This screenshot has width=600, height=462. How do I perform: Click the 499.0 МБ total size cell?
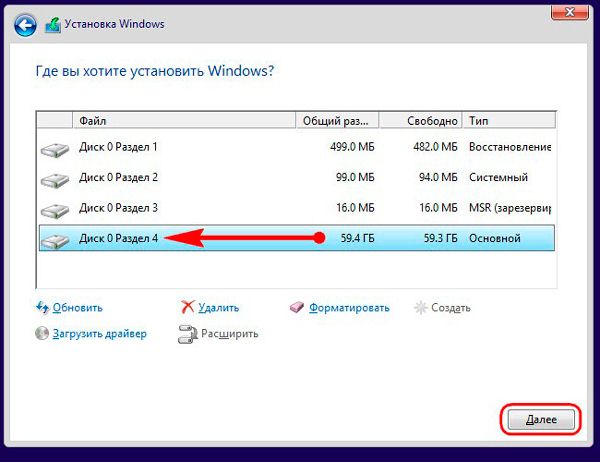[352, 147]
